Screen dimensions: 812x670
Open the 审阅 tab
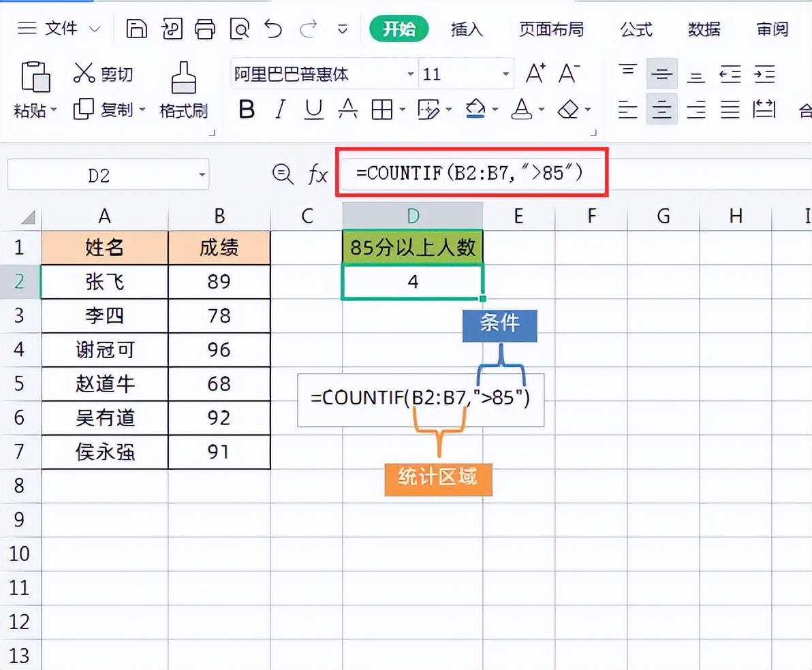click(772, 29)
